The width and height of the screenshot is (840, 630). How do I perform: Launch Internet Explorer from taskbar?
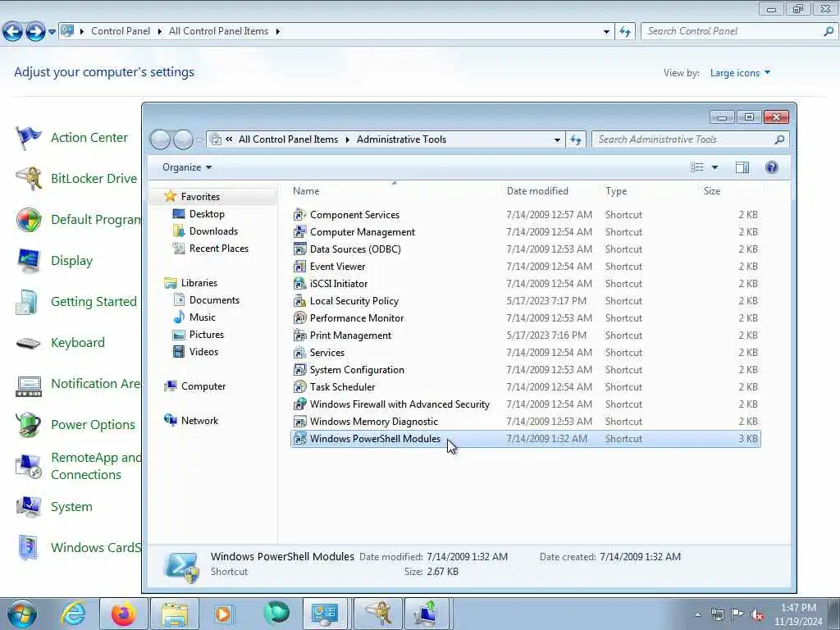click(x=73, y=614)
